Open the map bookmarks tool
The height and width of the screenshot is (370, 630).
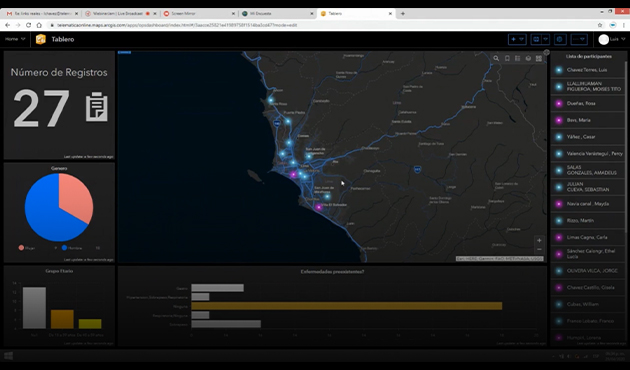point(507,58)
